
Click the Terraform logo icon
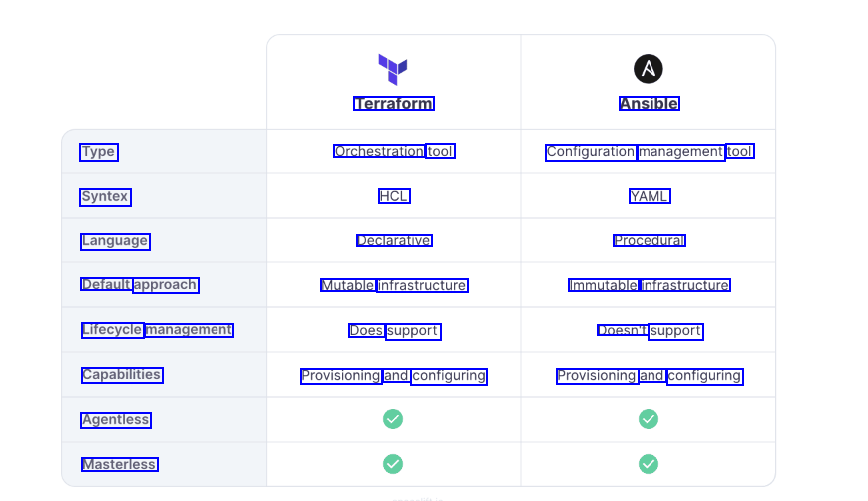pyautogui.click(x=393, y=69)
